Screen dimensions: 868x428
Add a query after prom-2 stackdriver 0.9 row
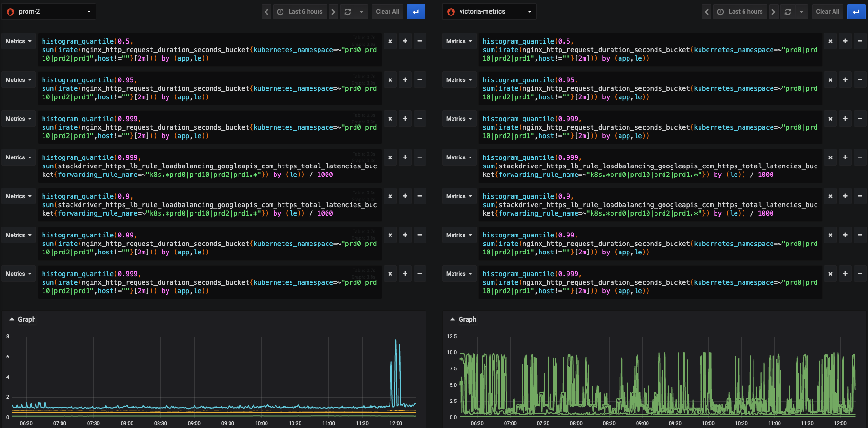405,196
